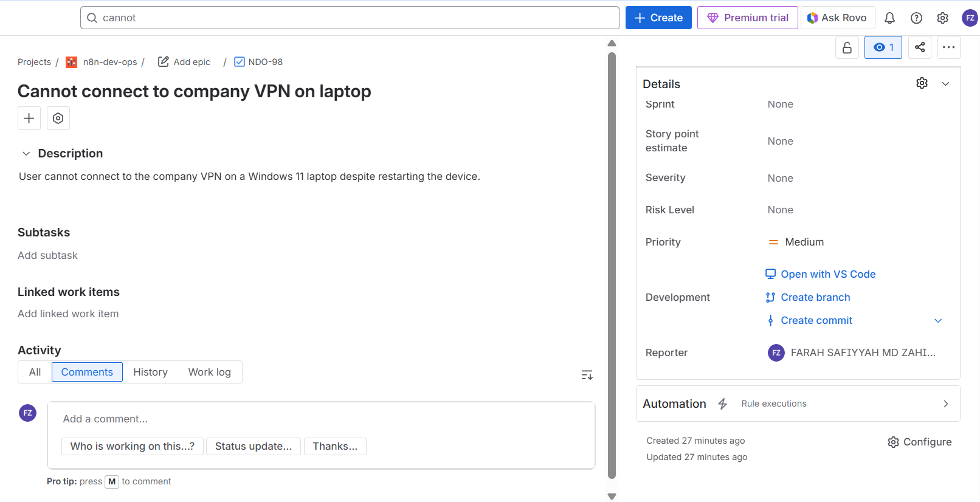980x502 pixels.
Task: Select the Work log tab
Action: pos(209,372)
